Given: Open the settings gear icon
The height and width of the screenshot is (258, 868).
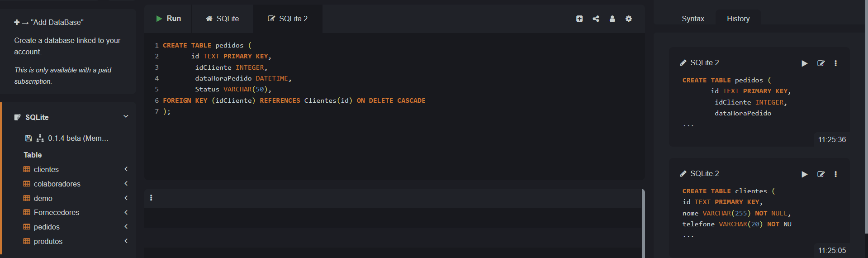Looking at the screenshot, I should pyautogui.click(x=629, y=19).
